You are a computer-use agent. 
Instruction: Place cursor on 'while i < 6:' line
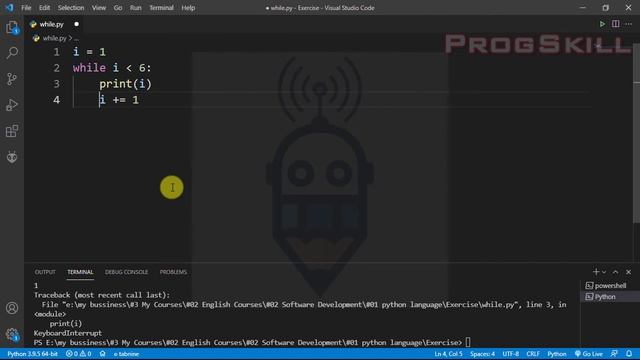(x=112, y=68)
